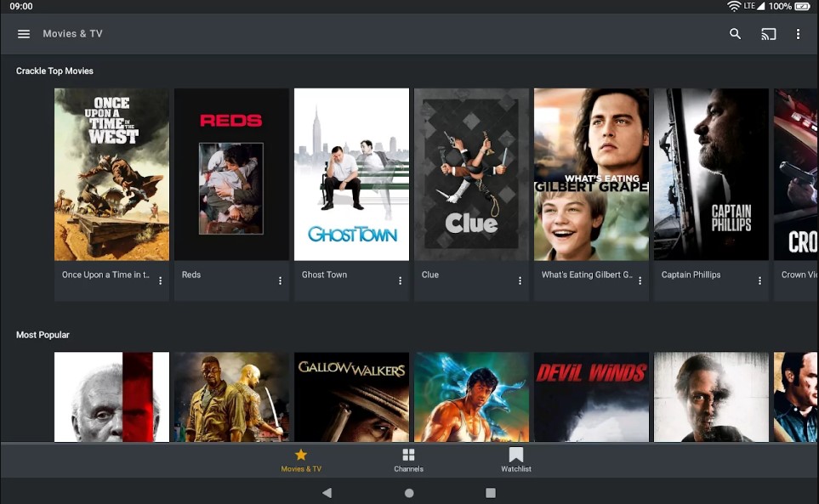
Task: Click the Reds title link
Action: [x=191, y=275]
